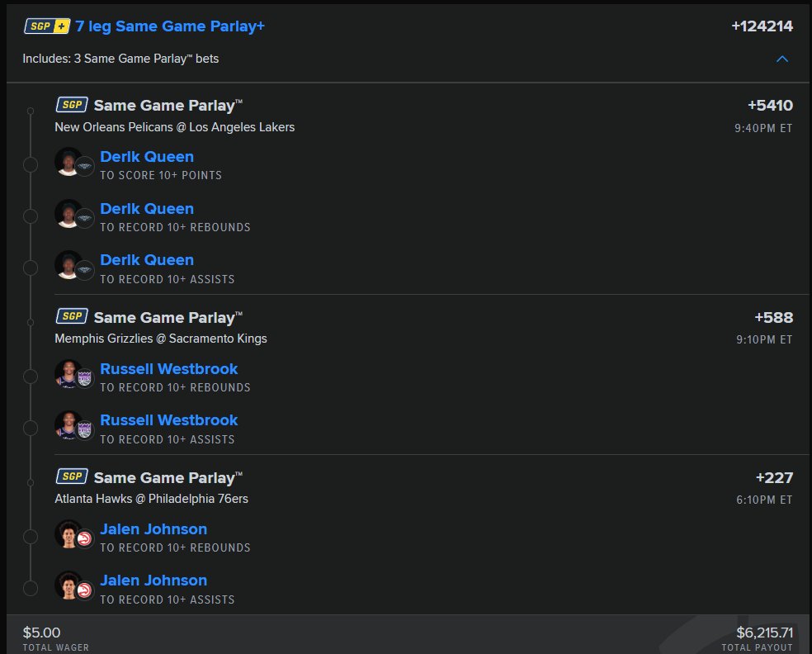Click the $5.00 total wager amount

41,633
